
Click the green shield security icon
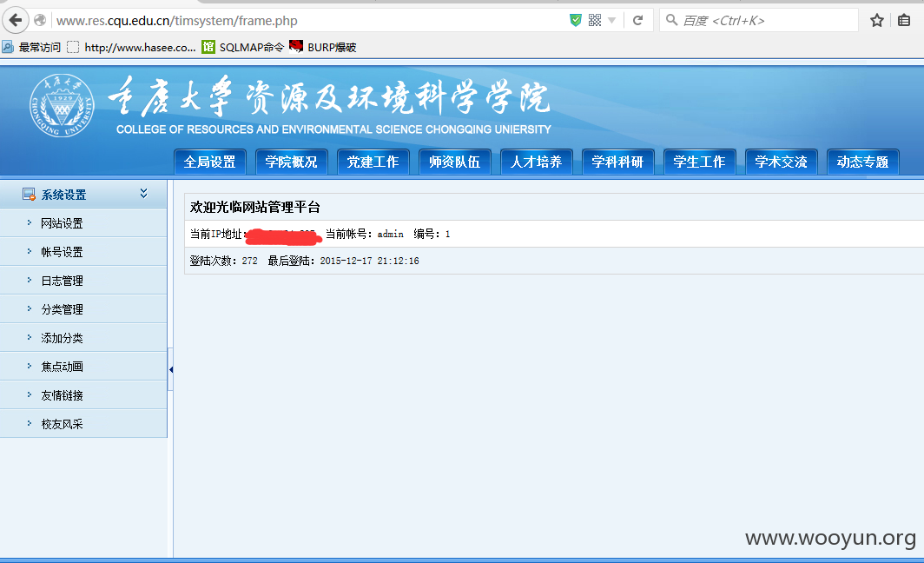tap(576, 20)
